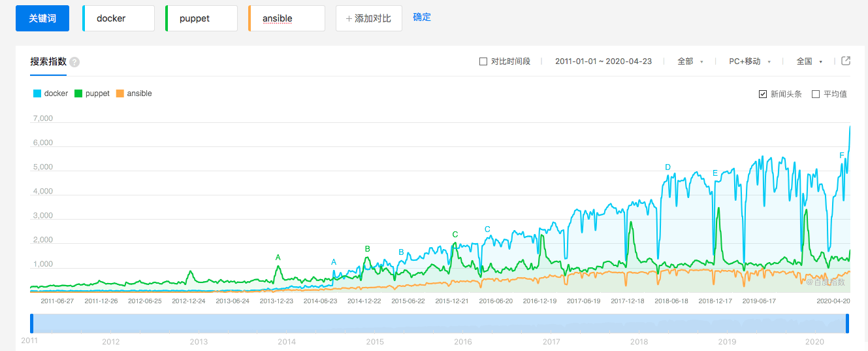Click the 2014-12-22 axis date label
The height and width of the screenshot is (351, 868).
tap(364, 301)
